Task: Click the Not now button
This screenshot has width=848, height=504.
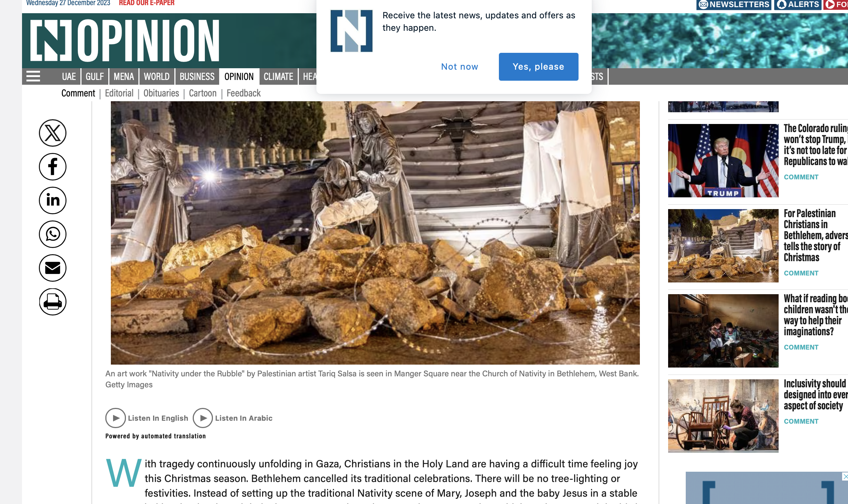Action: coord(460,67)
